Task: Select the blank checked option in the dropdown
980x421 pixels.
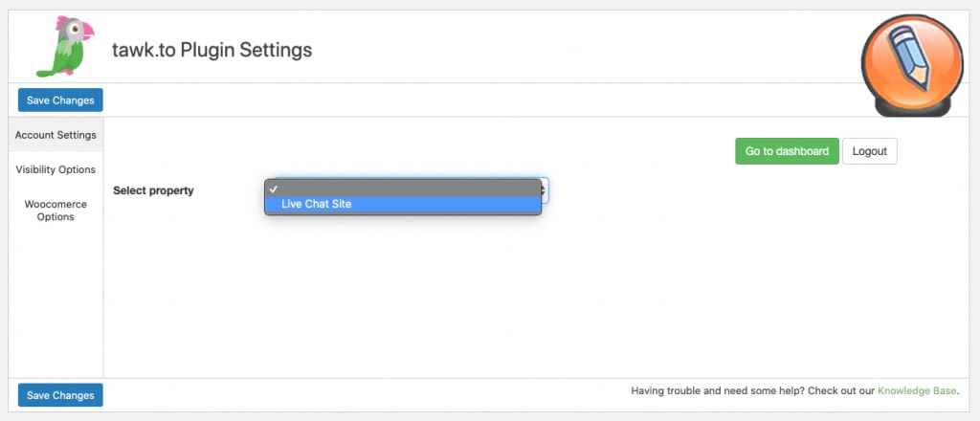Action: (402, 188)
